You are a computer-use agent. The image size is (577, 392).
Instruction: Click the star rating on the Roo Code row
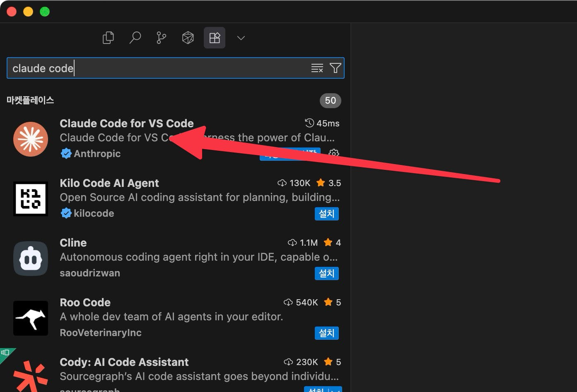(332, 302)
